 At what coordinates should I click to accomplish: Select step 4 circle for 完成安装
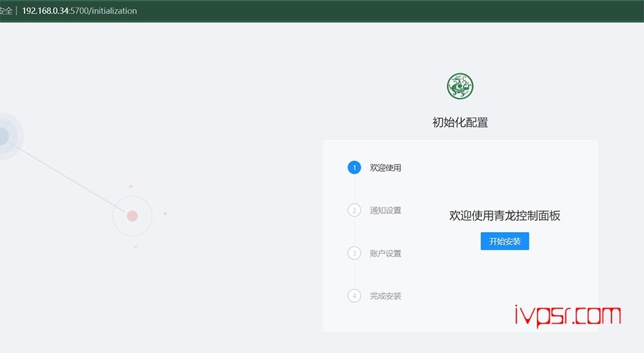[x=355, y=296]
